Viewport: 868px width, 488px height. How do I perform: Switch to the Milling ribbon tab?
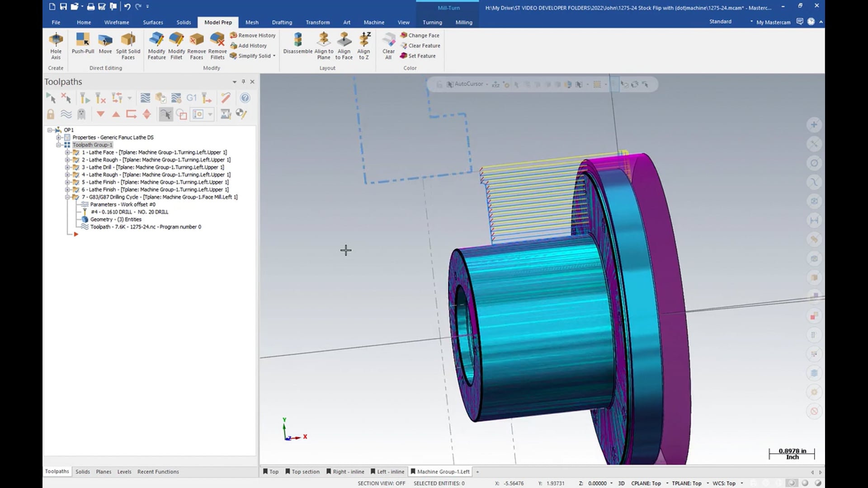pyautogui.click(x=463, y=22)
